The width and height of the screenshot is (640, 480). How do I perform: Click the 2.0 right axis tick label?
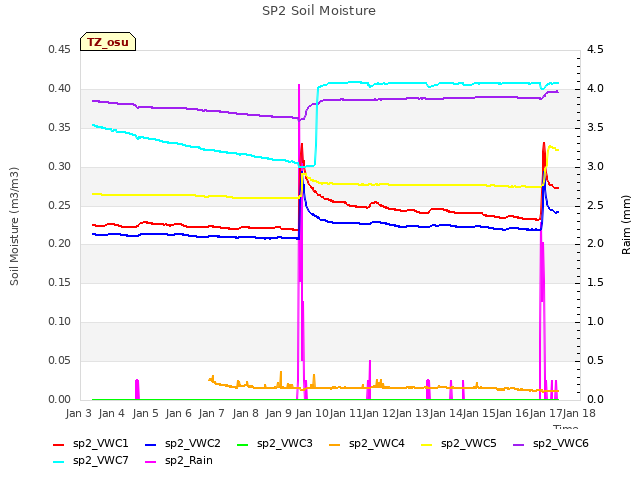[x=595, y=244]
